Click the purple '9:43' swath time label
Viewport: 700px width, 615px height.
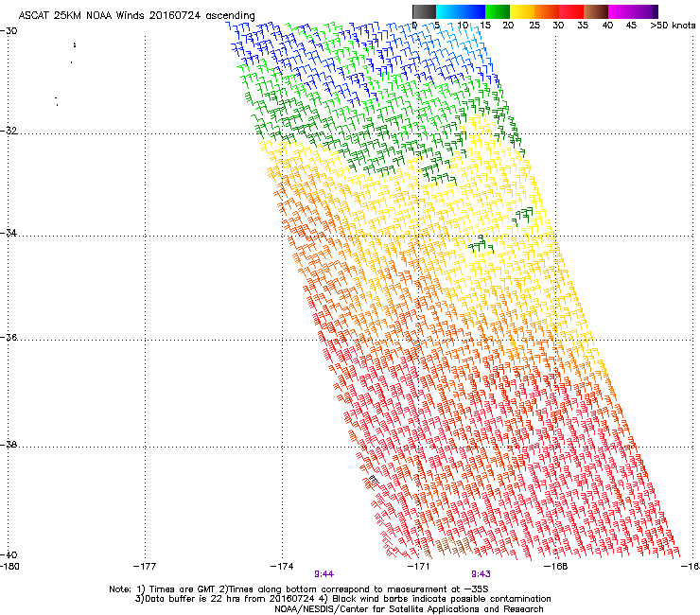(481, 574)
